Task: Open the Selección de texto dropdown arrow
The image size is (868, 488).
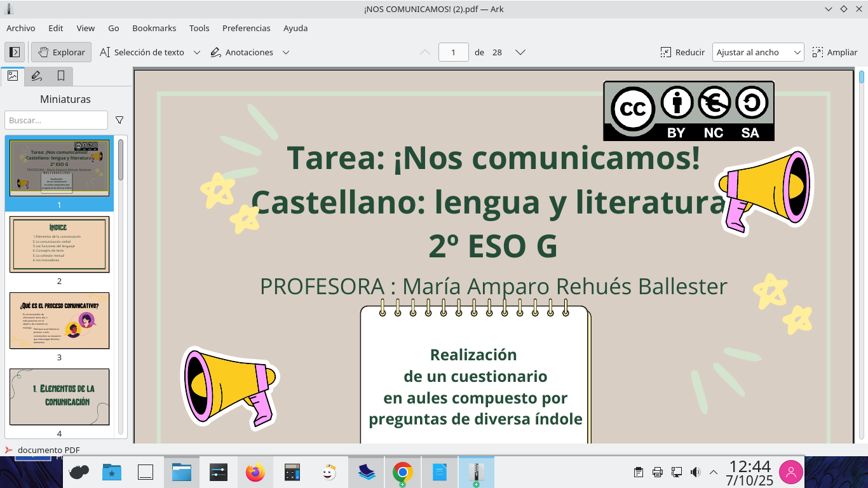Action: (197, 52)
